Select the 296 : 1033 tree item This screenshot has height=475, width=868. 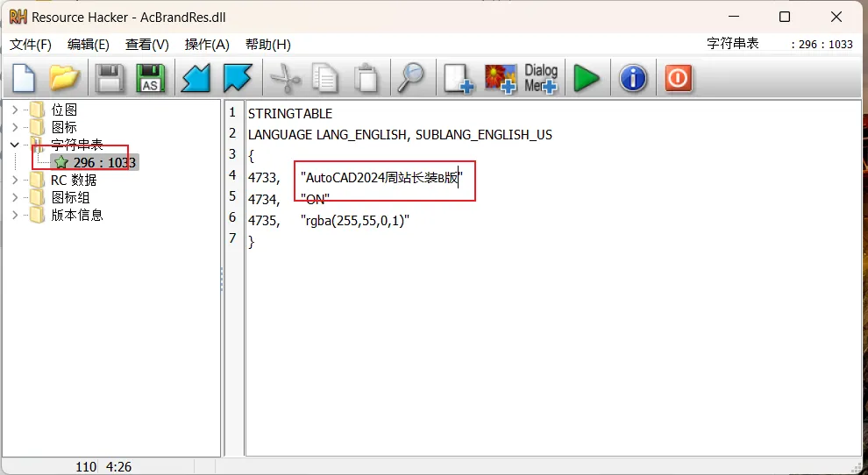(x=104, y=163)
